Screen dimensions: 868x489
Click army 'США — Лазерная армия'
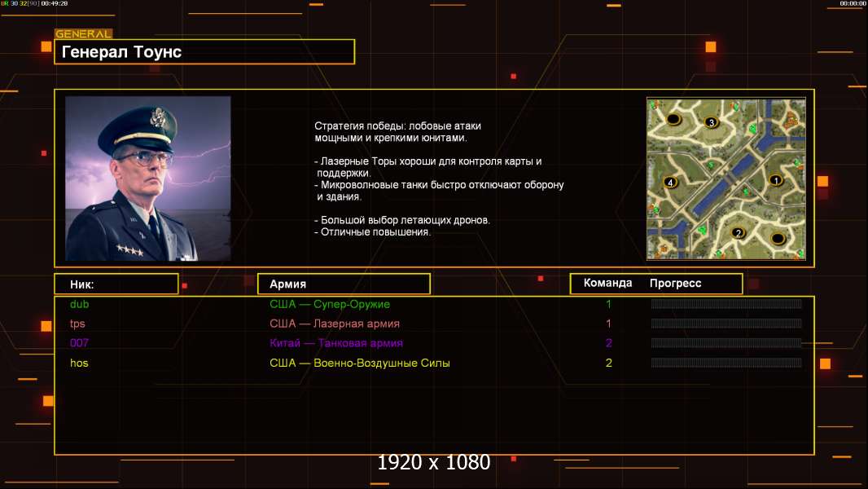(335, 324)
